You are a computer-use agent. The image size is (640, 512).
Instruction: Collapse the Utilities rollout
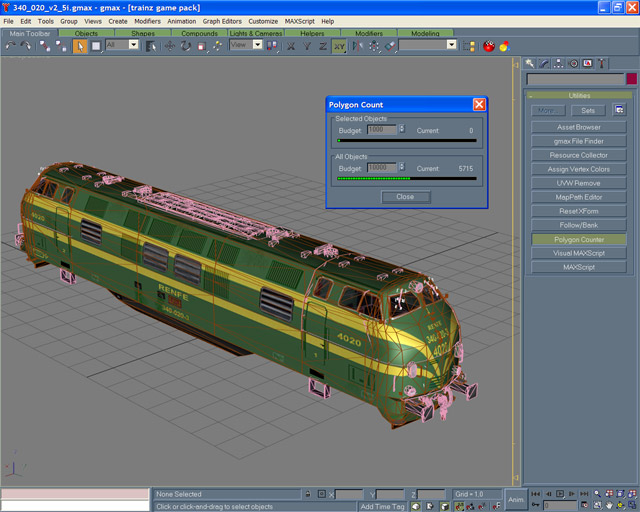[x=579, y=95]
